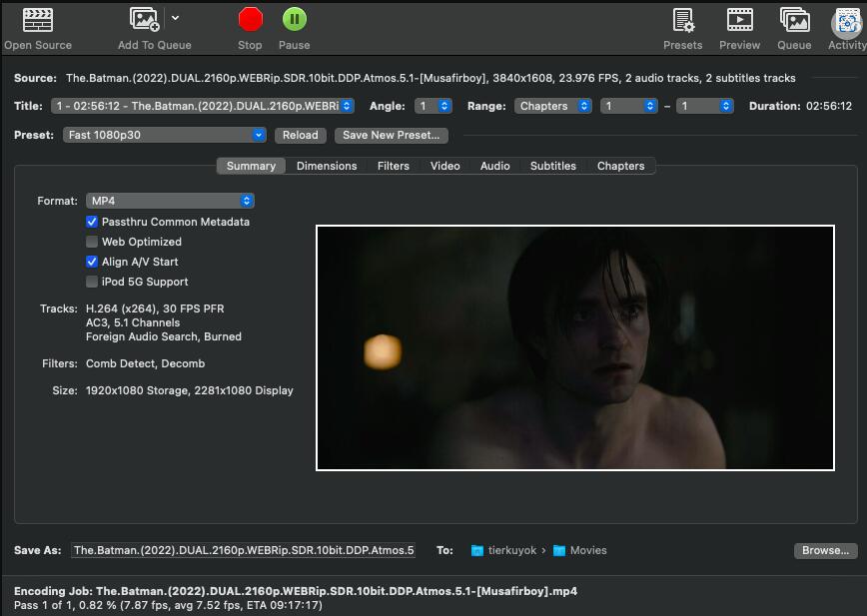Click the Encoding Job status line

(296, 591)
